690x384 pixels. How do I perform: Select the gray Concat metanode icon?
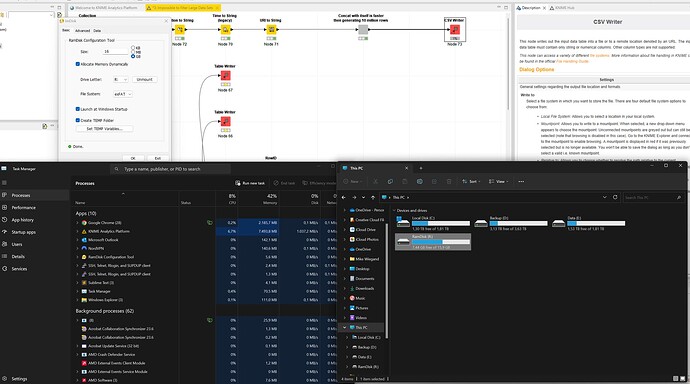[363, 29]
